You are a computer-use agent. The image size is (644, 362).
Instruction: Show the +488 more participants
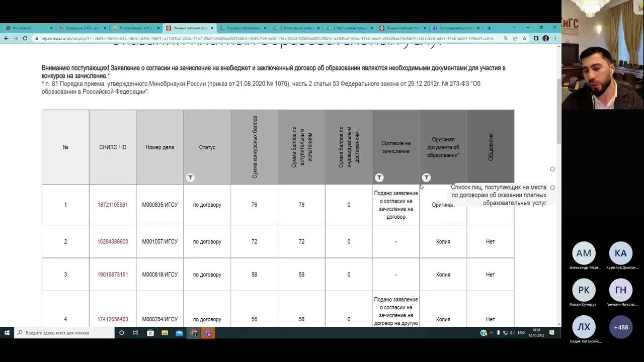coord(621,327)
